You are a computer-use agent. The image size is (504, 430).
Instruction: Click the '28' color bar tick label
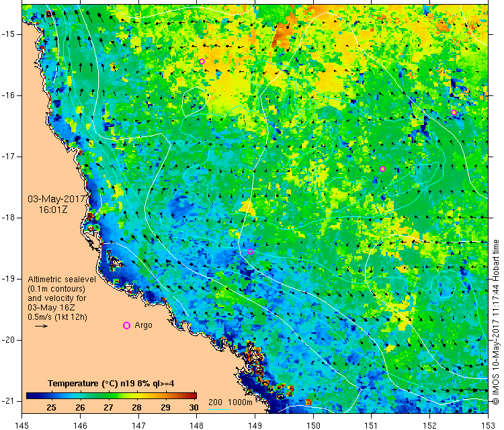pyautogui.click(x=136, y=408)
